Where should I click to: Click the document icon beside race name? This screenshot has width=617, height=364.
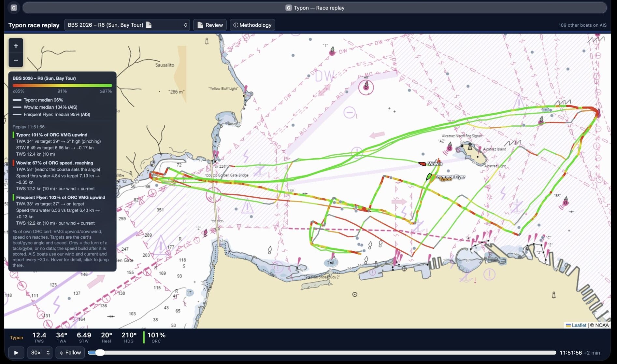point(149,25)
